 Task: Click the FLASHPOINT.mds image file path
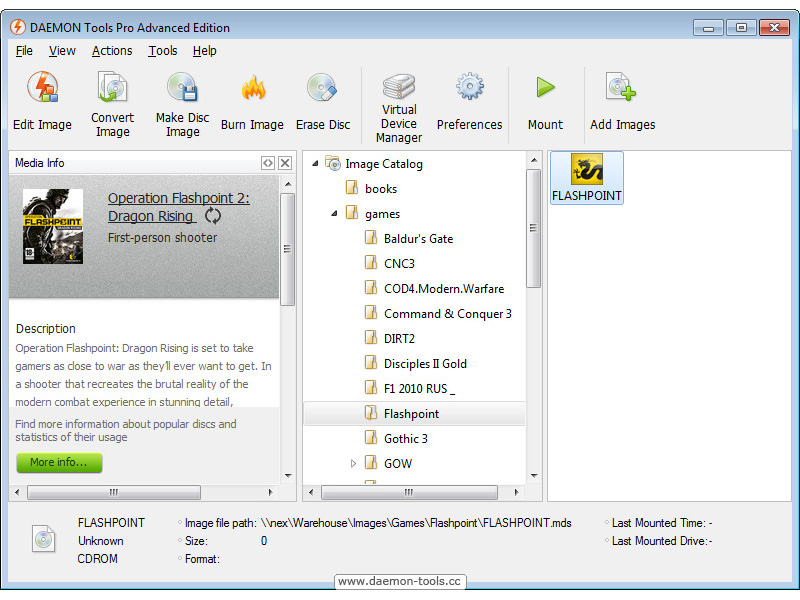416,523
